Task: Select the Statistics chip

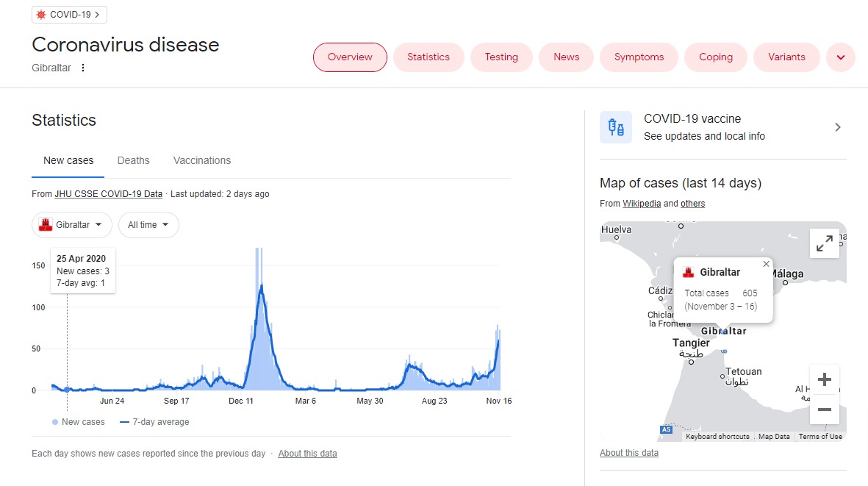Action: point(428,57)
